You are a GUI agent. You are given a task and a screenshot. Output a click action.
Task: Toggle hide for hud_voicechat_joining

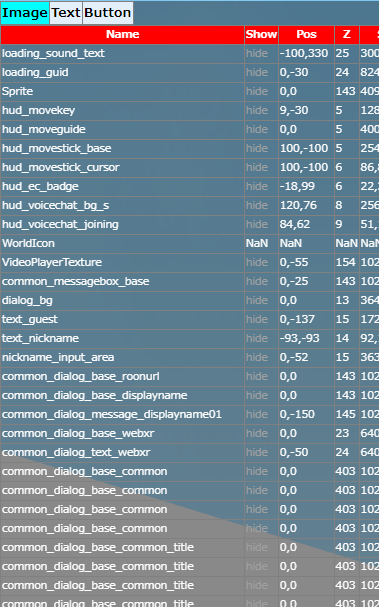257,224
